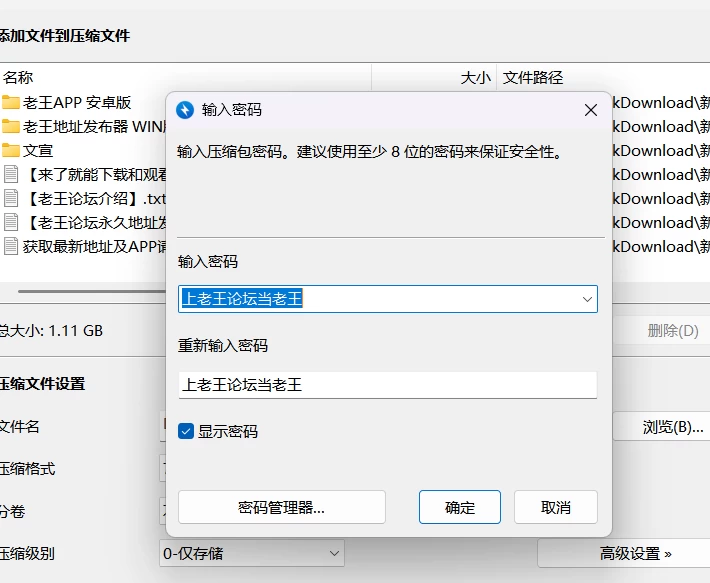
Task: Click the Bandizip lightning icon in dialog title
Action: point(185,110)
